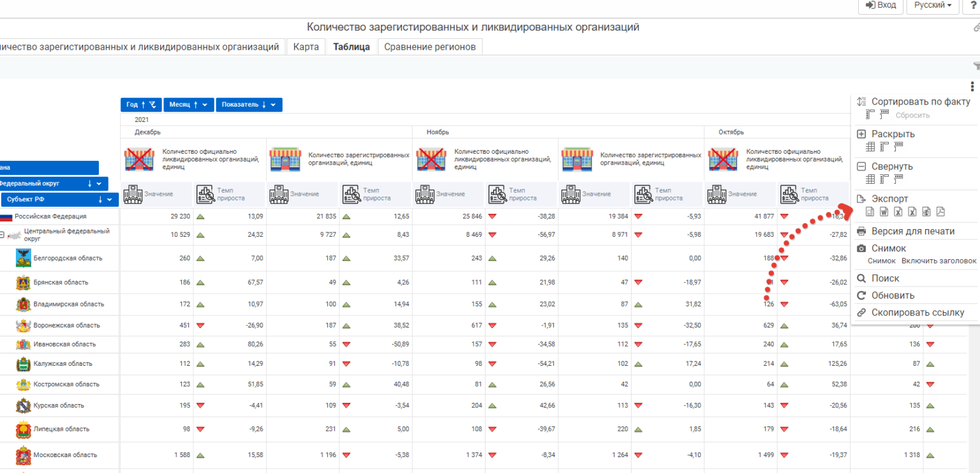Click the Экспорт arrow-document icon
980x473 pixels.
pos(861,199)
